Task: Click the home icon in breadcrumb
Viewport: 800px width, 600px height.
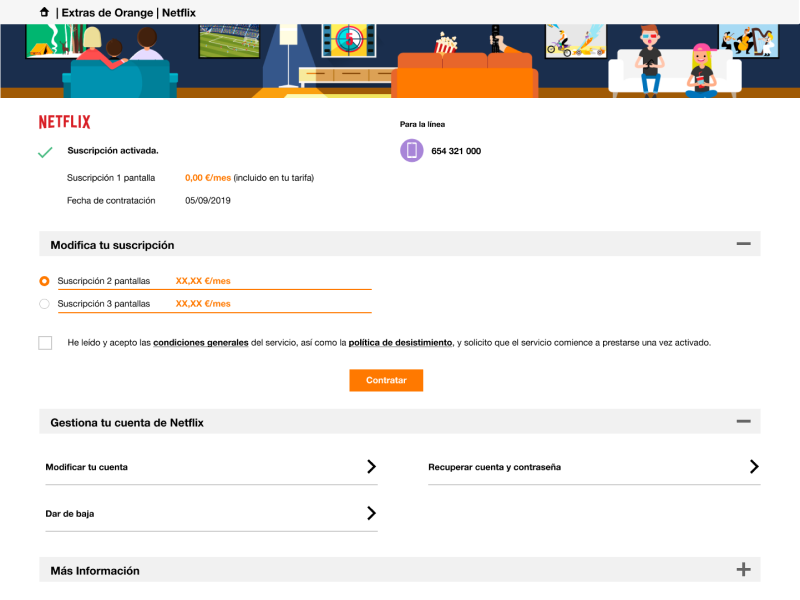Action: click(x=44, y=12)
